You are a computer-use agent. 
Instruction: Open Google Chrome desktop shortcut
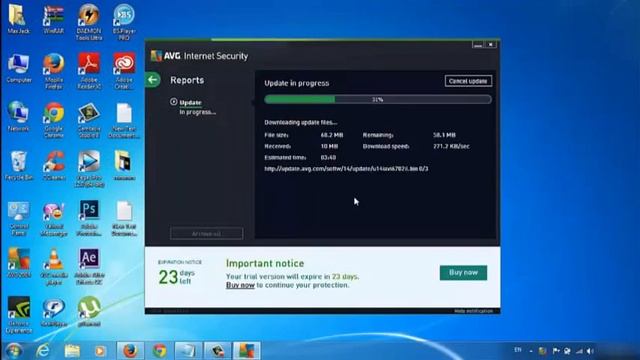pyautogui.click(x=53, y=120)
